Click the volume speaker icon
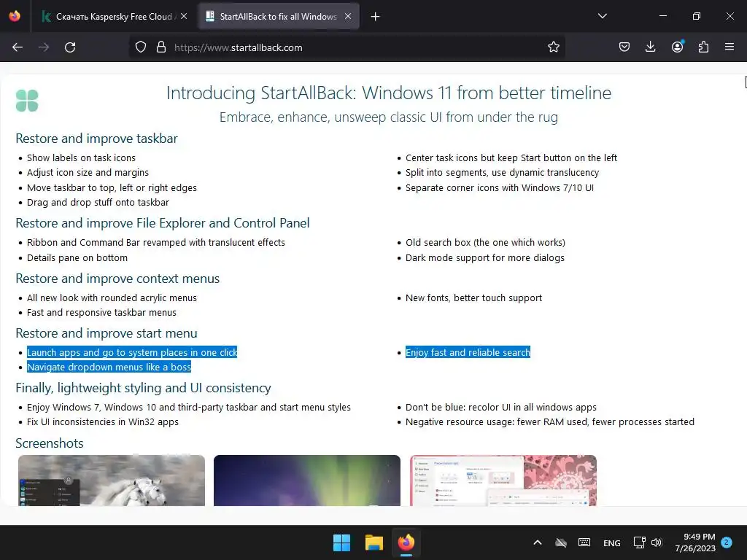 tap(657, 542)
